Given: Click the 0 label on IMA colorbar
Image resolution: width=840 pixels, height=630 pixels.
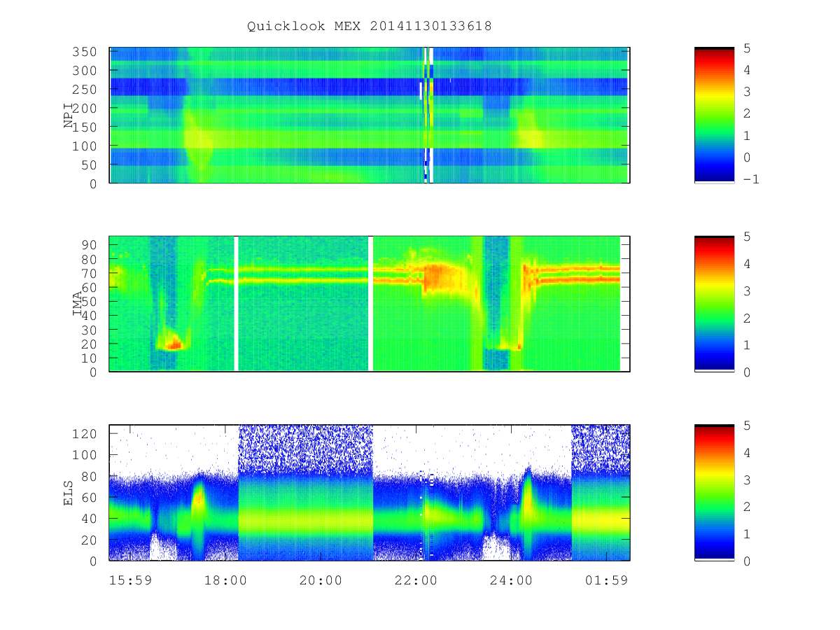Looking at the screenshot, I should 747,372.
